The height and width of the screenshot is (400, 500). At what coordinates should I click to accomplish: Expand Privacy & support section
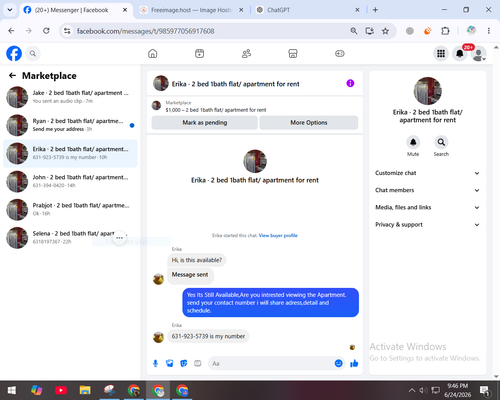[428, 225]
